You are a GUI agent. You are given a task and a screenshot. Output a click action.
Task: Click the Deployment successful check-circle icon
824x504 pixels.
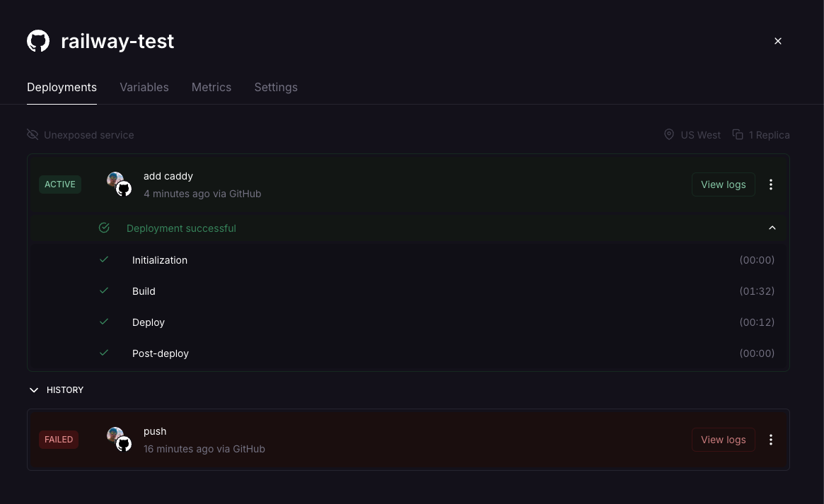tap(104, 228)
